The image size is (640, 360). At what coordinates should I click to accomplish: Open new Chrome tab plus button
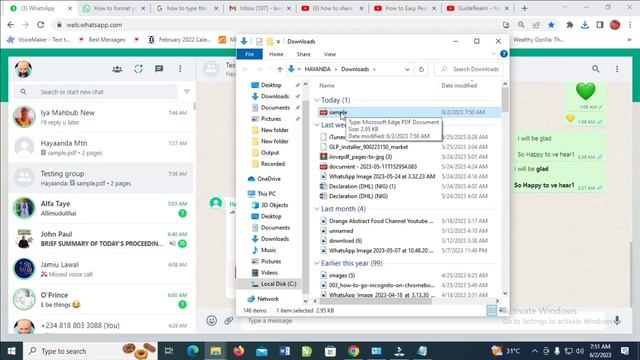pos(524,8)
